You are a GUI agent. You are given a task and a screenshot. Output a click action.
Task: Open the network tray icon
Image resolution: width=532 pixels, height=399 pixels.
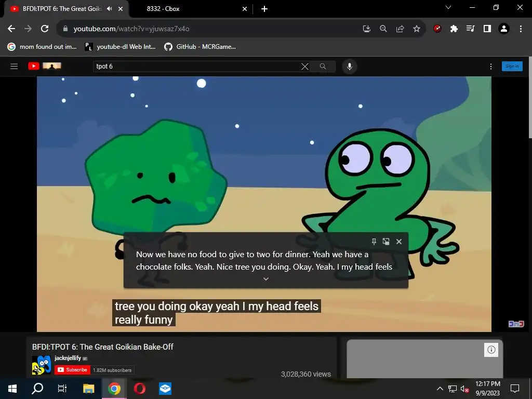pos(453,389)
